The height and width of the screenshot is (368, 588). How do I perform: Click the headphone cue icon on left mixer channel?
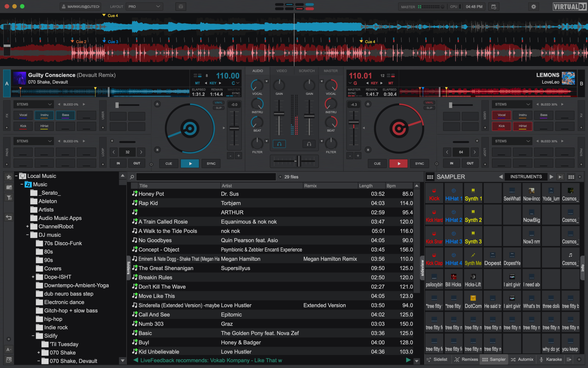pos(279,144)
